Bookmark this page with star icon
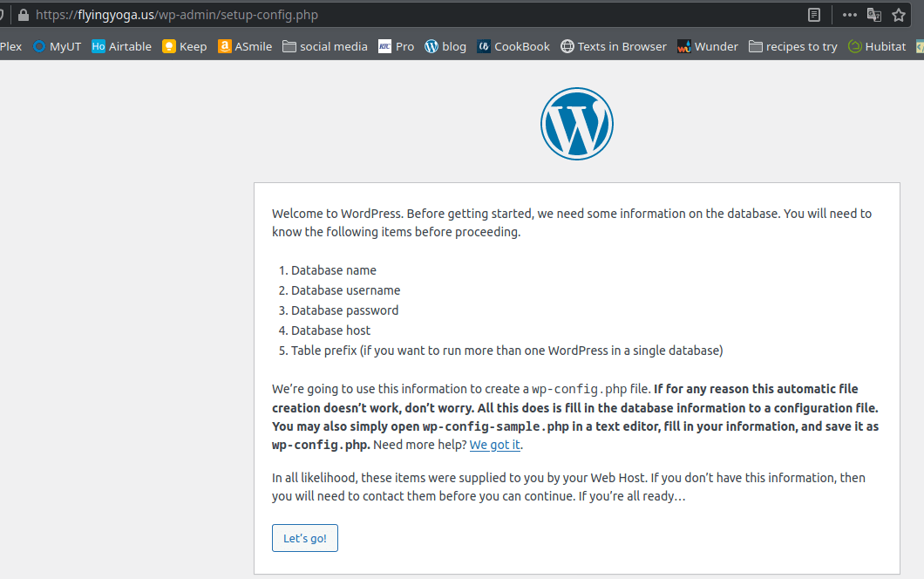Screen dimensions: 924x579 [899, 15]
